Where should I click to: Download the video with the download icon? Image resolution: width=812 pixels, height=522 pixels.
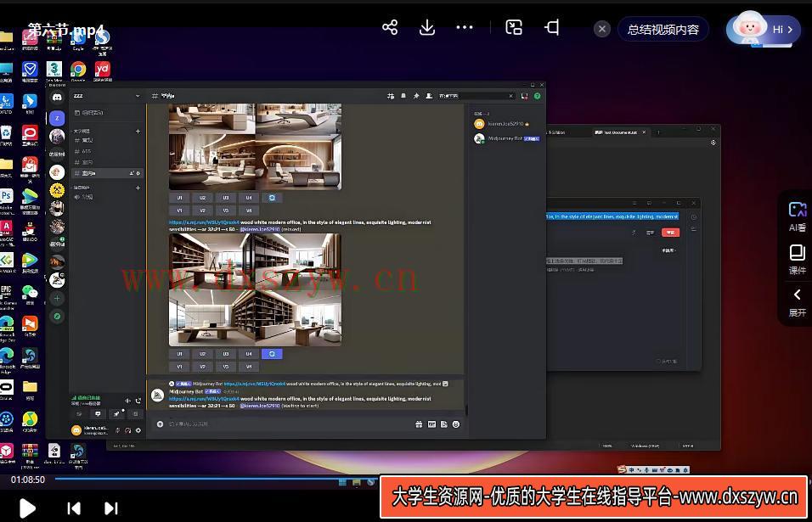426,27
